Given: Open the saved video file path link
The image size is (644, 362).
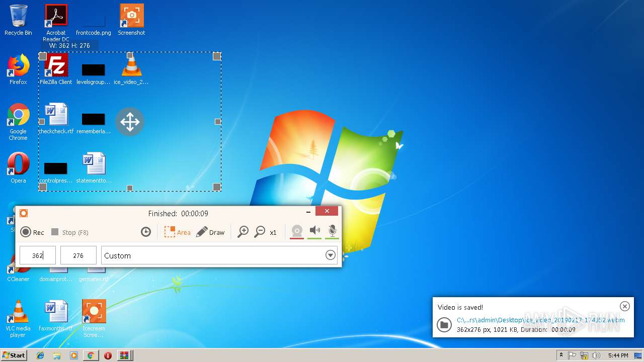Looking at the screenshot, I should (541, 320).
